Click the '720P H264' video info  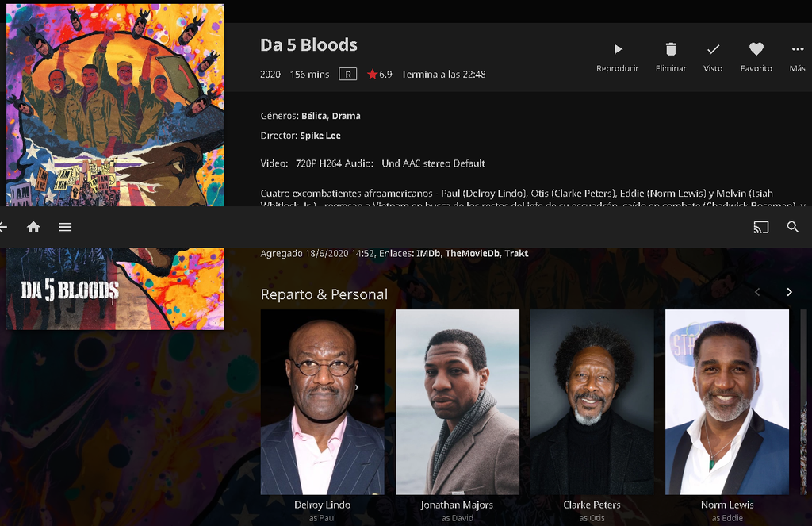coord(319,163)
